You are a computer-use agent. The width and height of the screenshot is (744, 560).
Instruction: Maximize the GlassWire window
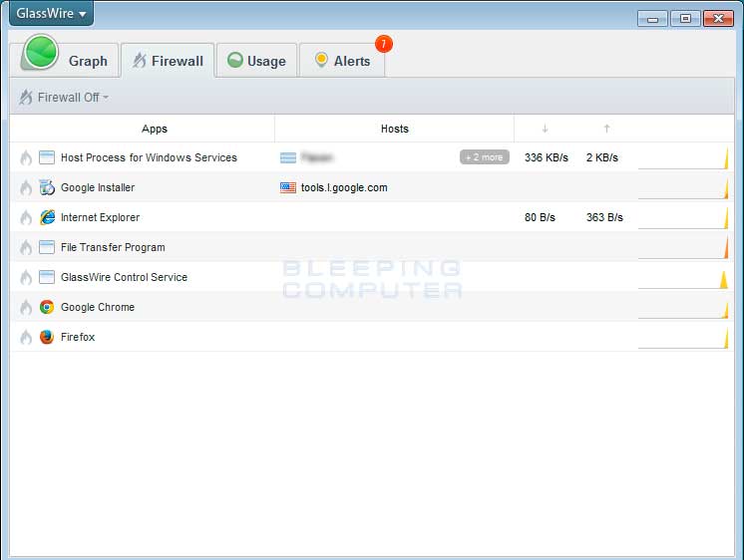(685, 19)
